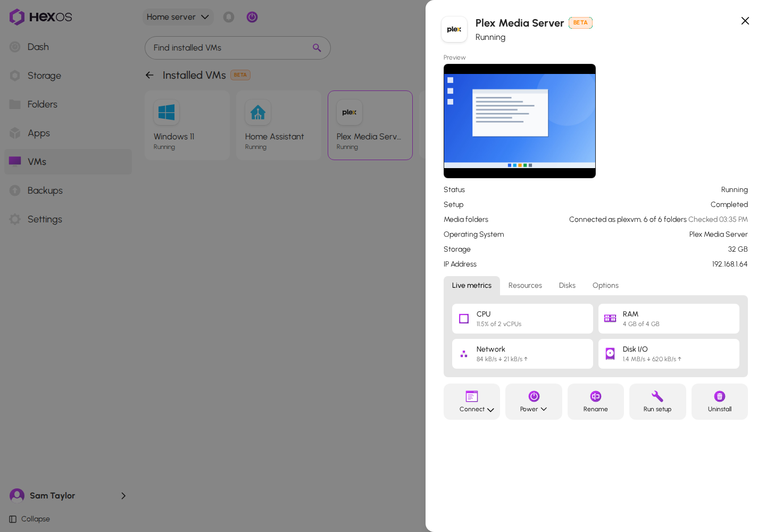Click the CPU metric card

[x=522, y=319]
